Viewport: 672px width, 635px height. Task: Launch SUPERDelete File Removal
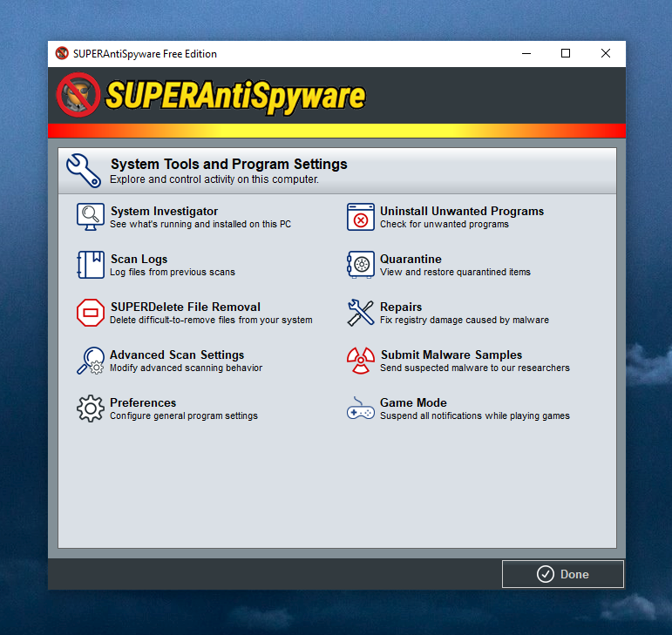point(185,307)
